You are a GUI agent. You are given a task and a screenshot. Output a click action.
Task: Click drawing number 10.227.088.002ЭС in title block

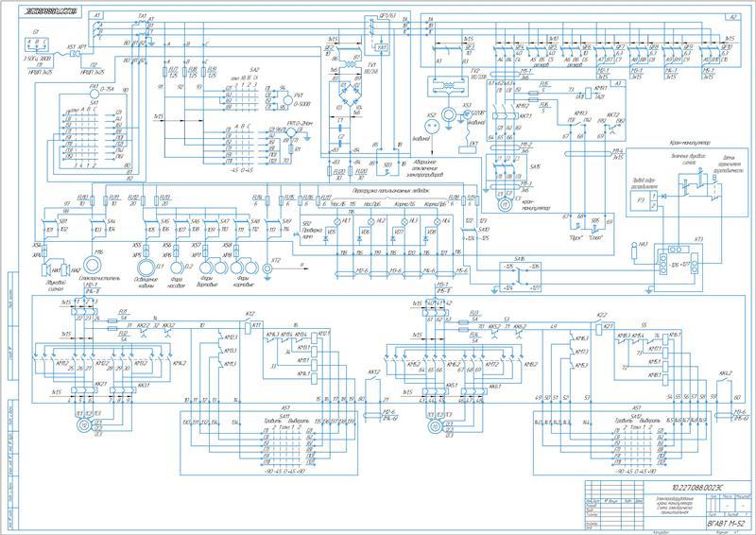(697, 488)
